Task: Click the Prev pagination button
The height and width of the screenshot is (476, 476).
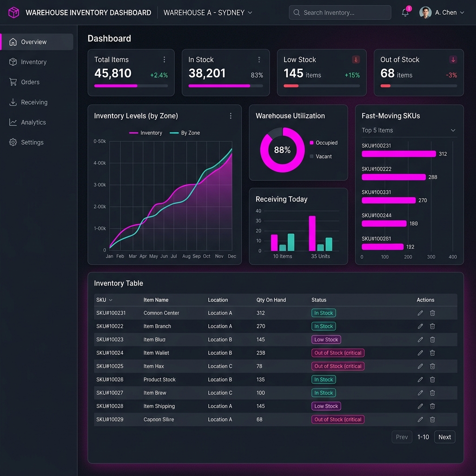Action: tap(402, 437)
